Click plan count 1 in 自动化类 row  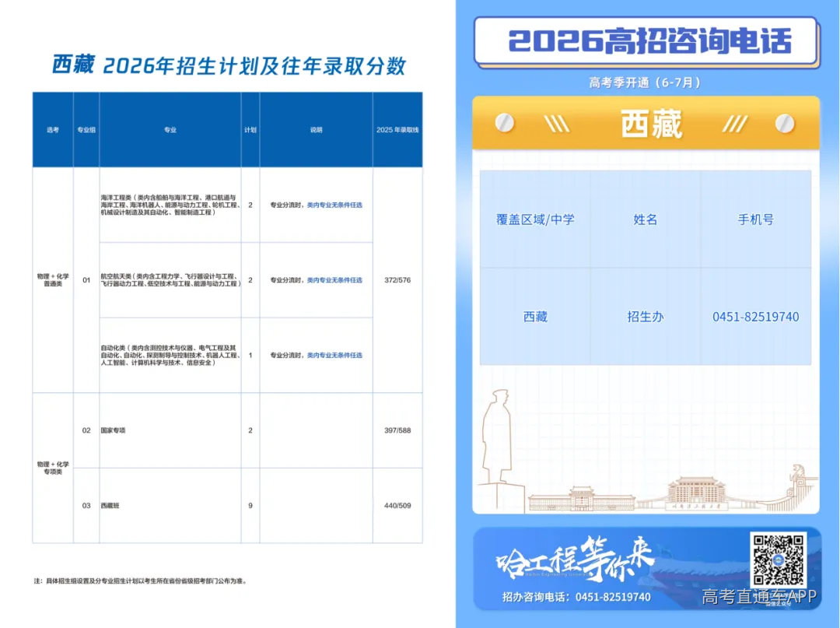tap(250, 355)
